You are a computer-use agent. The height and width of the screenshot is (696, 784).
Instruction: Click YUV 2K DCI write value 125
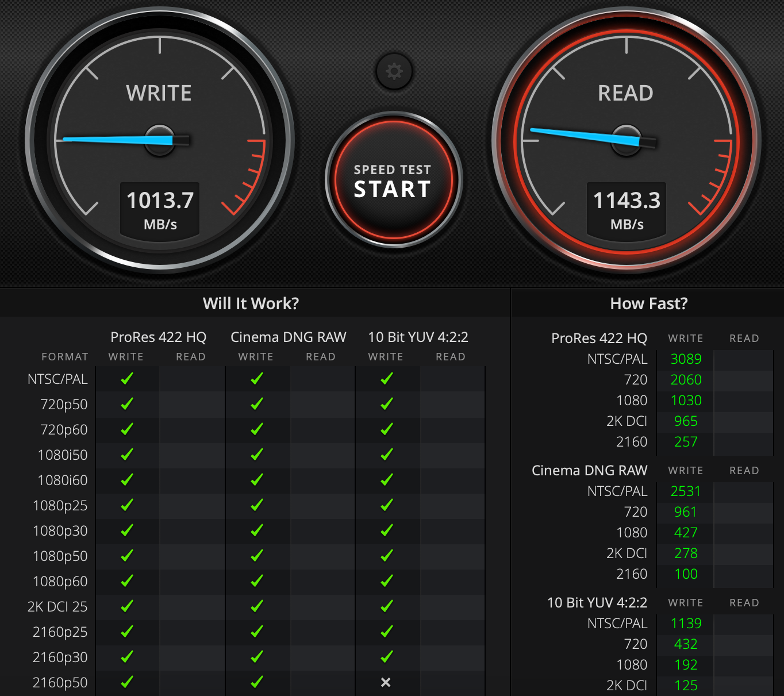pyautogui.click(x=686, y=686)
